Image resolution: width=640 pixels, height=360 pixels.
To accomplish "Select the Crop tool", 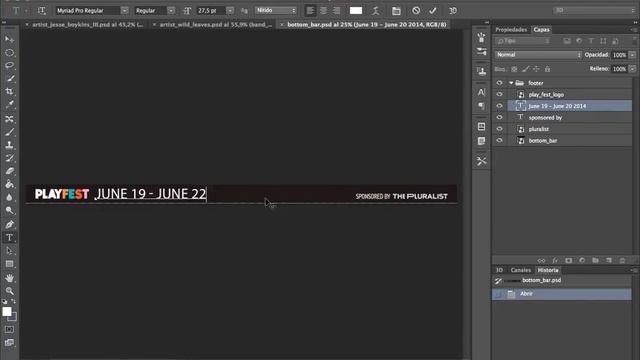I will tap(9, 91).
